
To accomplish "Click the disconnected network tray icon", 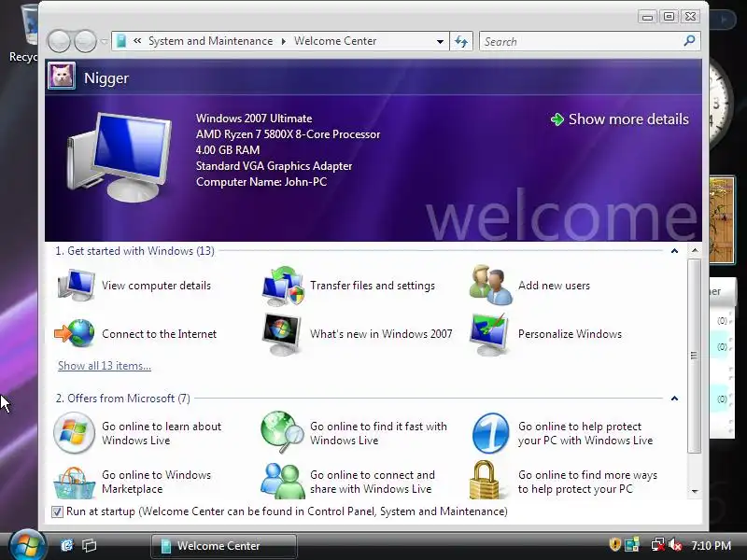I will [x=658, y=544].
